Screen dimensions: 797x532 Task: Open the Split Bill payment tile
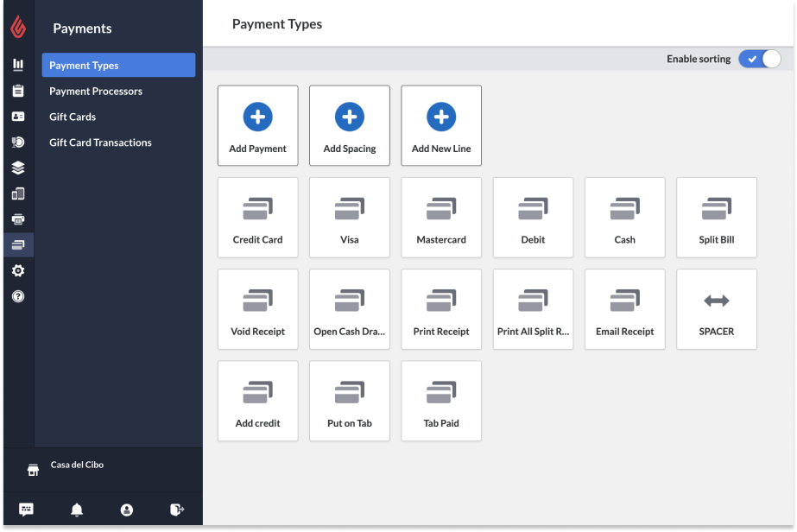click(x=717, y=217)
